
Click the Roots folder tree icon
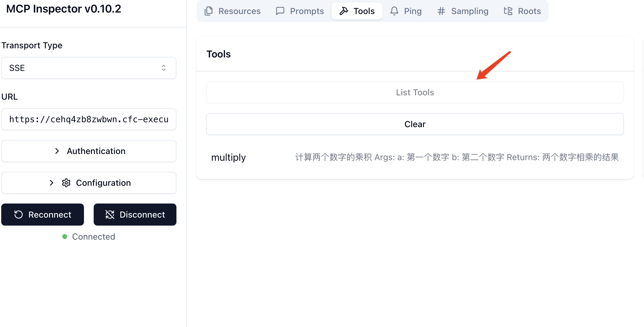tap(508, 11)
